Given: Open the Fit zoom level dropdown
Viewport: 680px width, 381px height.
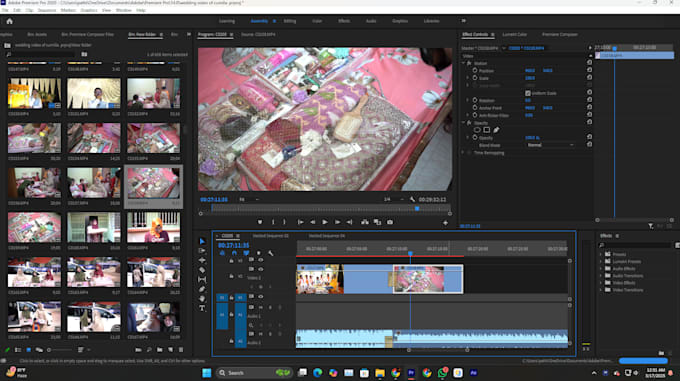Looking at the screenshot, I should [249, 199].
